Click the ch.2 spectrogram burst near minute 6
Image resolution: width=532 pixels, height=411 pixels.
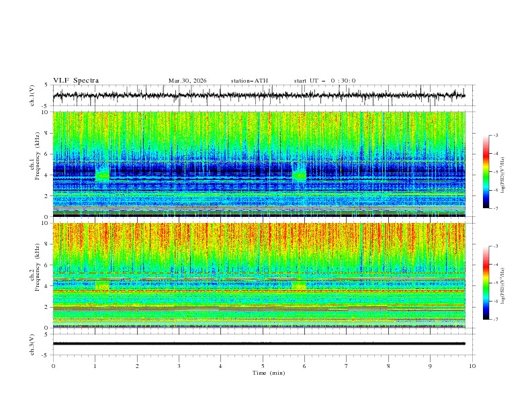pyautogui.click(x=300, y=285)
